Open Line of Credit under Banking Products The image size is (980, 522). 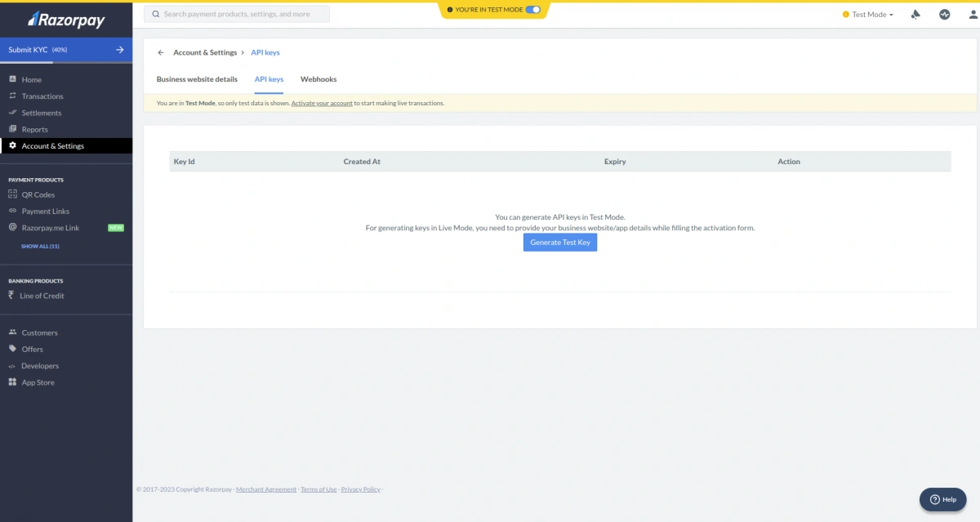point(43,296)
